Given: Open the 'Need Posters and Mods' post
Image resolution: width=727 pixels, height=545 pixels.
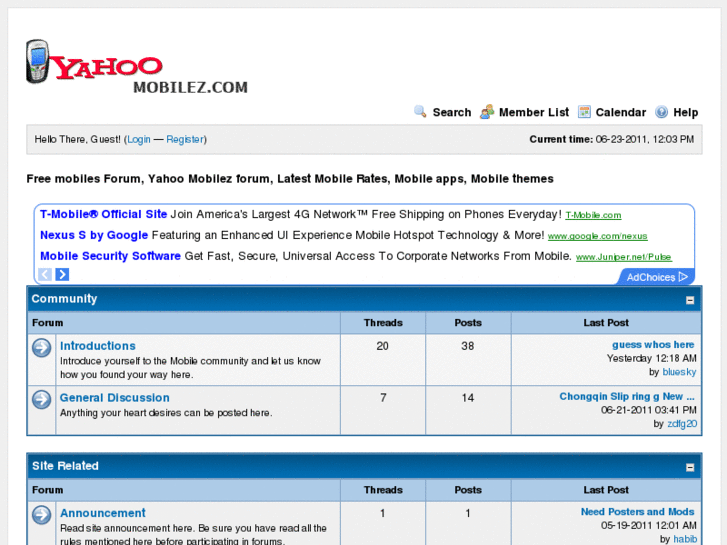Looking at the screenshot, I should 638,512.
